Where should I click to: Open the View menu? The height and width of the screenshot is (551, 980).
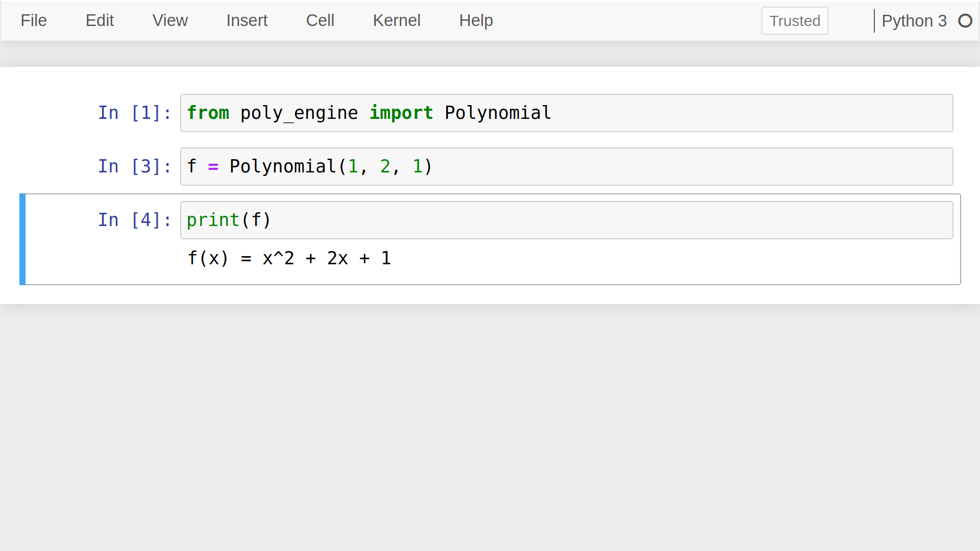coord(170,20)
